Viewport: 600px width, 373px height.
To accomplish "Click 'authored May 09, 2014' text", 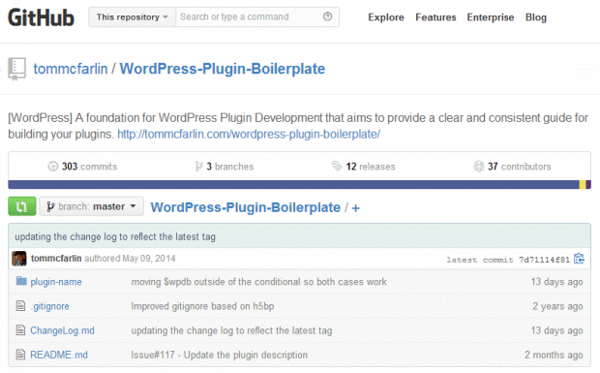I will pos(130,259).
